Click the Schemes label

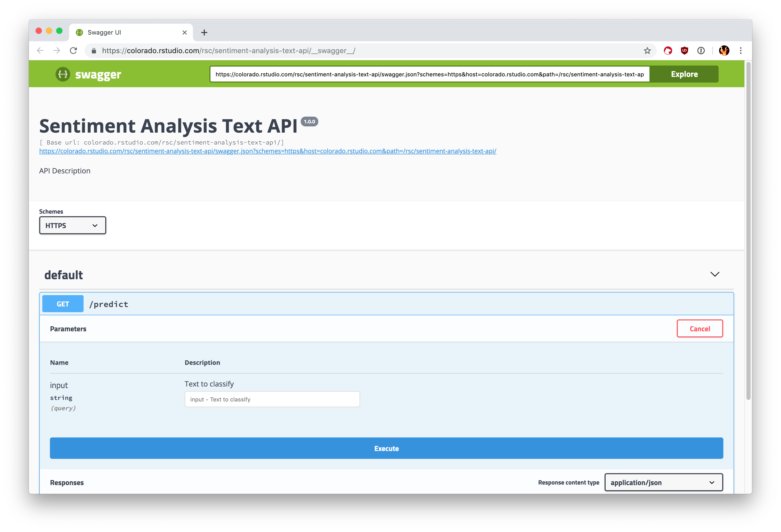pos(51,211)
